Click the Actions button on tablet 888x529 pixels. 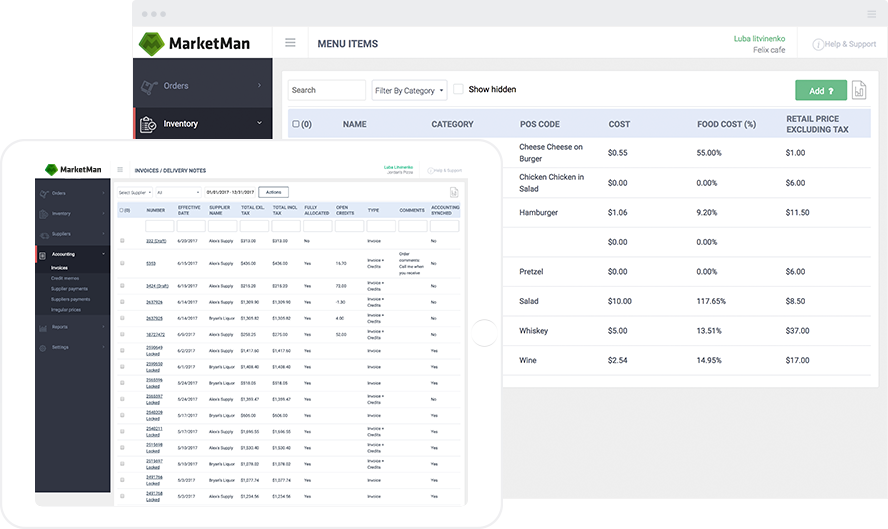(274, 193)
